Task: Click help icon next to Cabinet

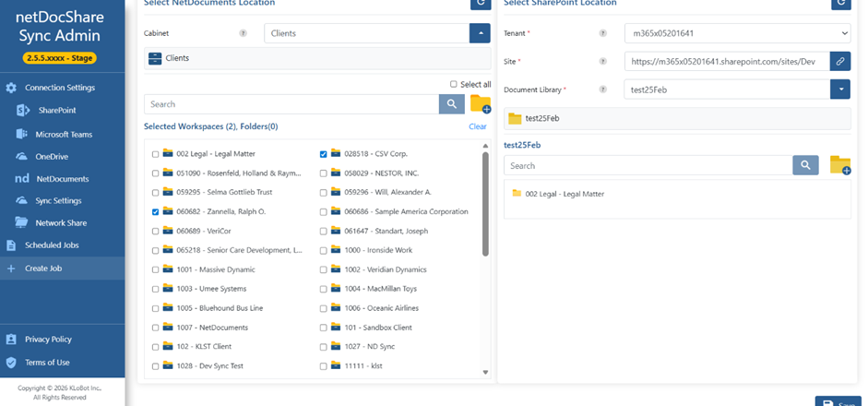Action: (x=243, y=33)
